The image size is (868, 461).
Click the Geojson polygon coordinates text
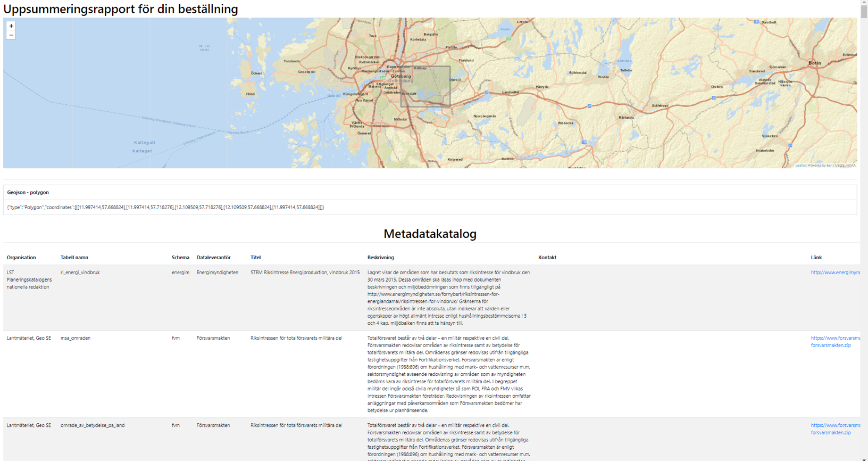pos(165,208)
